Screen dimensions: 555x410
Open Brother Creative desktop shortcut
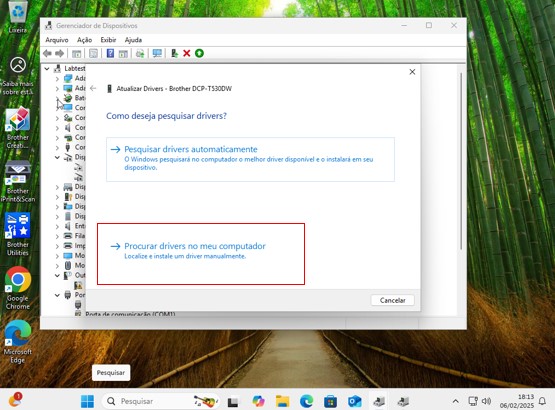point(18,128)
